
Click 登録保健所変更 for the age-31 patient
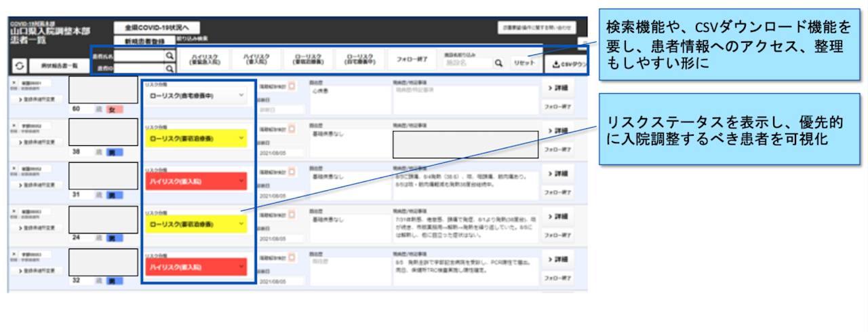[37, 185]
